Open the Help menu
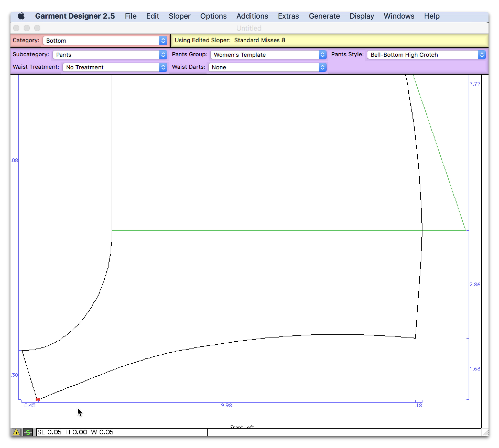The image size is (499, 448). point(432,16)
